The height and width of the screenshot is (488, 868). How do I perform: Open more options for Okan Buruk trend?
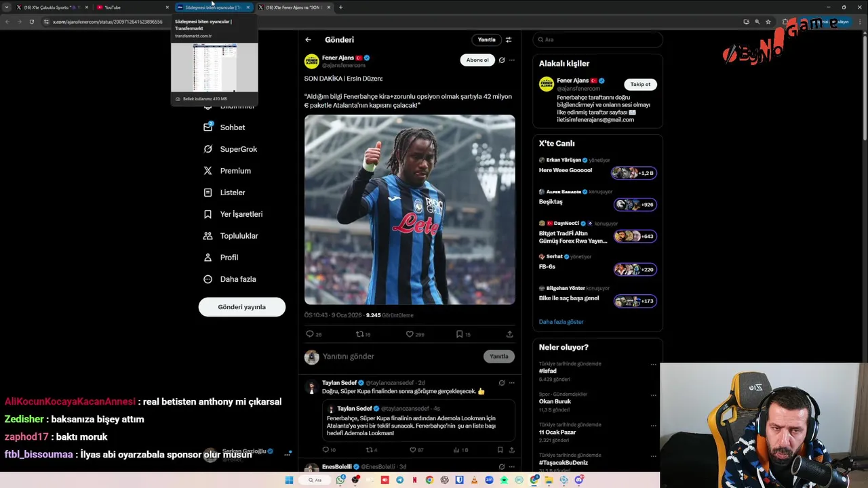[653, 395]
